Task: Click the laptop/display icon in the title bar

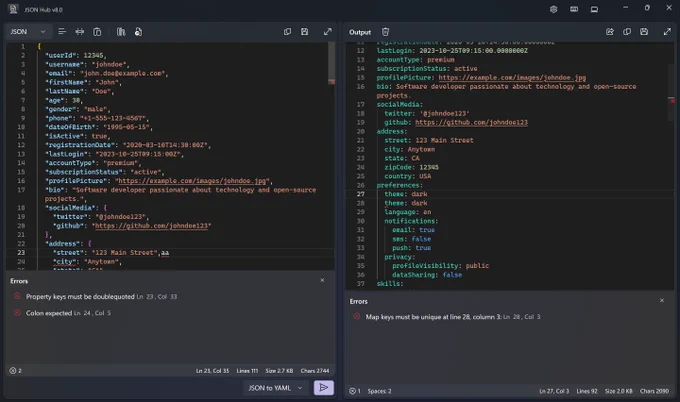Action: [594, 9]
